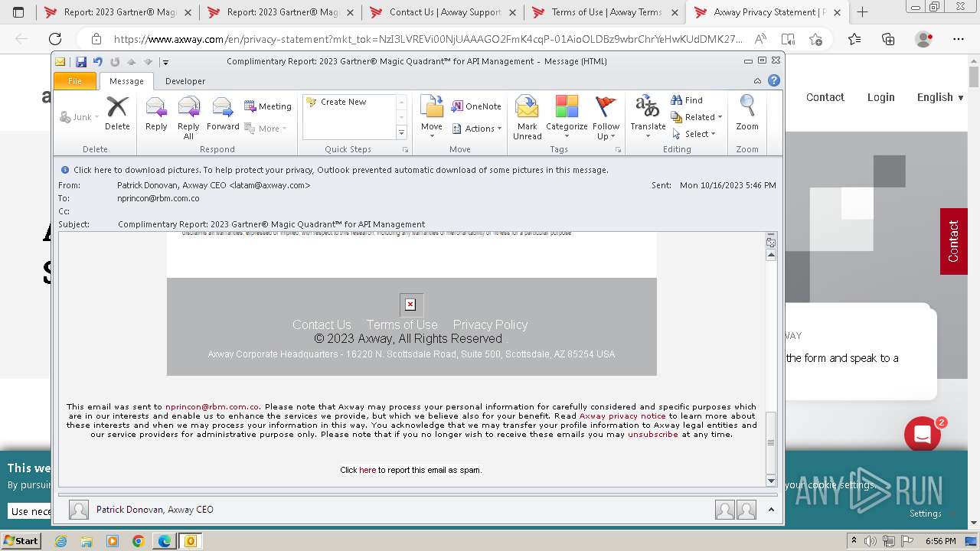Add page to favorites star icon
Screen dimensions: 980x551
click(x=815, y=39)
